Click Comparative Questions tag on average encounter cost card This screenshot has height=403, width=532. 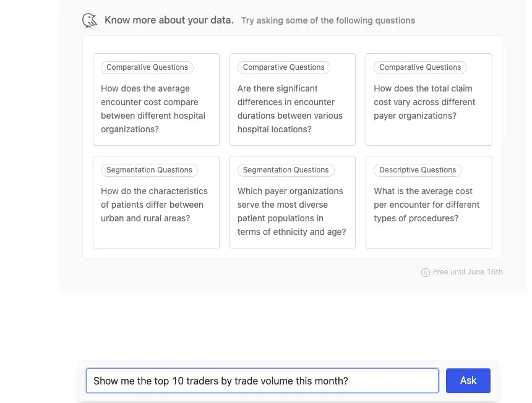(x=147, y=67)
